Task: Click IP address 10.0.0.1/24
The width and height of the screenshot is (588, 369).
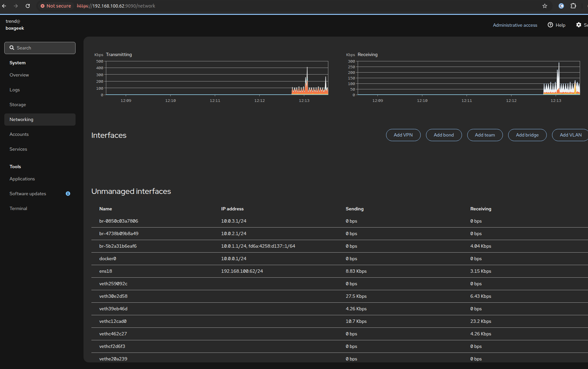Action: pyautogui.click(x=234, y=259)
